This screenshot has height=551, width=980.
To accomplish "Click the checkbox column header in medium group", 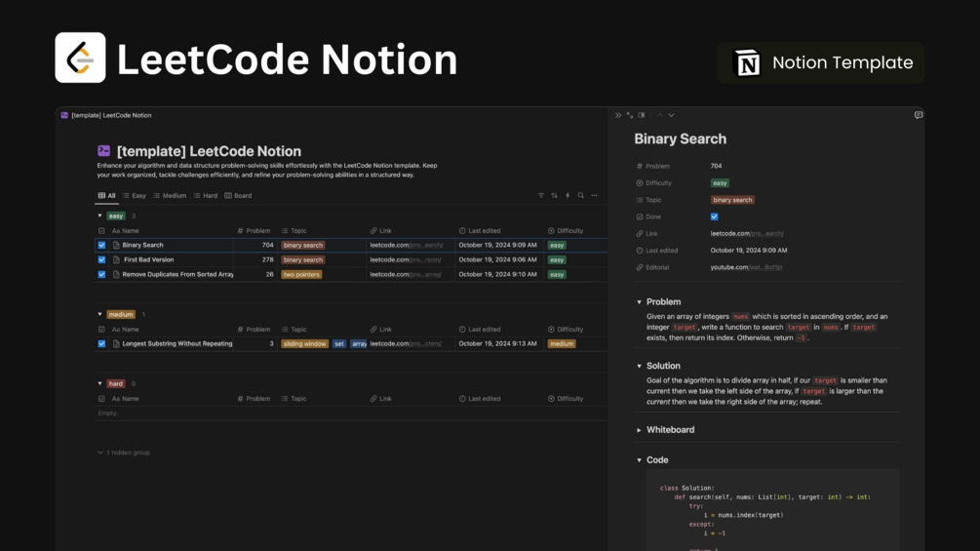I will 101,330.
